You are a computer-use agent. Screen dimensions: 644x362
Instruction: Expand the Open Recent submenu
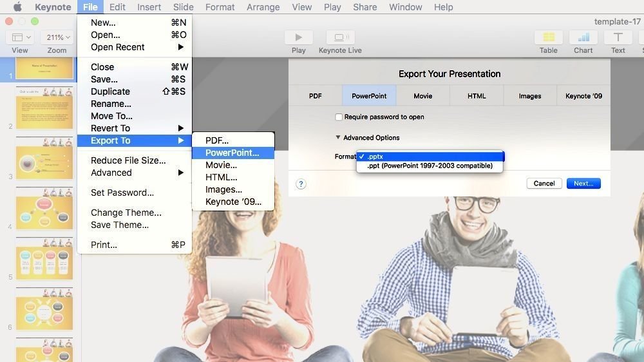135,47
